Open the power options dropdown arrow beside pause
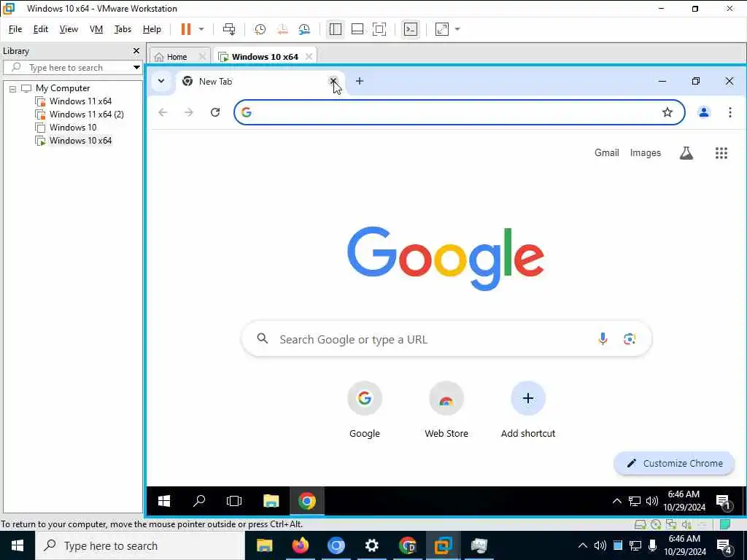Image resolution: width=747 pixels, height=560 pixels. pyautogui.click(x=201, y=29)
